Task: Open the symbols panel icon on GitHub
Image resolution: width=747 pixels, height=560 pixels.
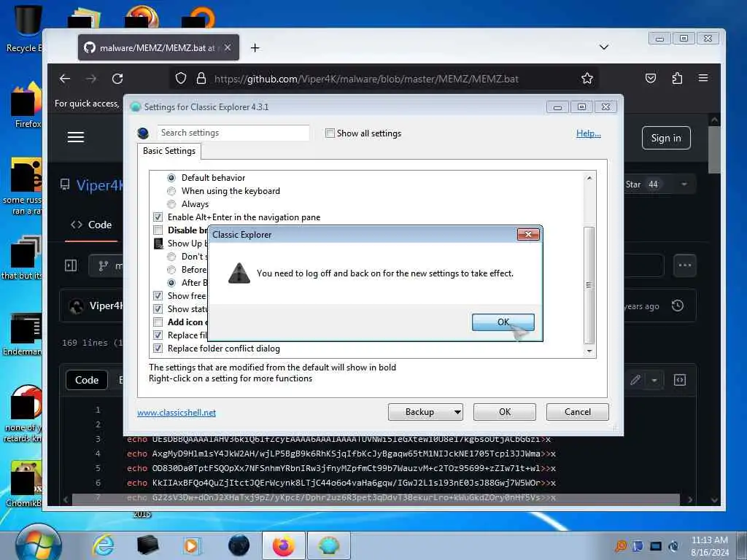Action: click(680, 380)
